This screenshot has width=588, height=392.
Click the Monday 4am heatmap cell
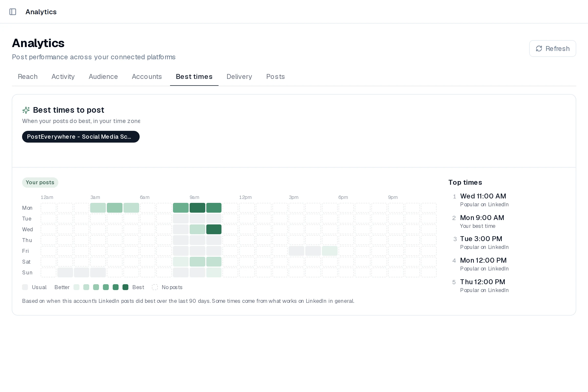(x=114, y=208)
